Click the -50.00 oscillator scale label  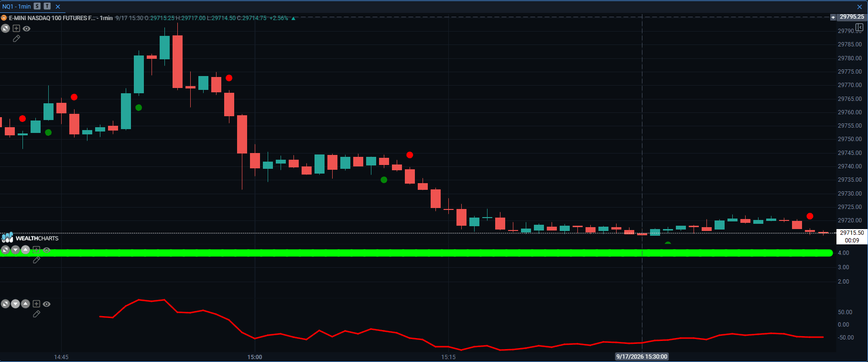(x=846, y=338)
